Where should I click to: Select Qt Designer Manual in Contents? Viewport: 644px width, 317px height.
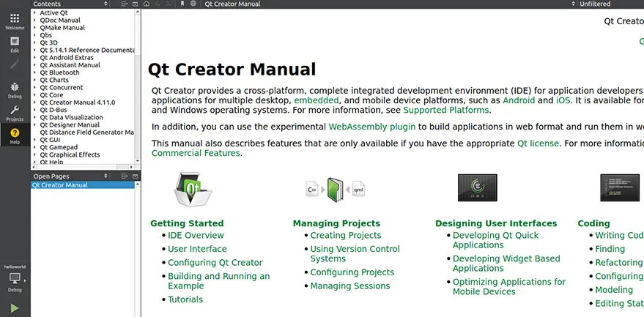[70, 125]
